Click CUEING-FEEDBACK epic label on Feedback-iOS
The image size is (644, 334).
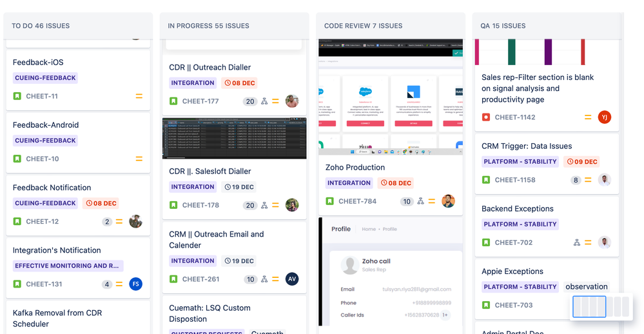pos(45,78)
